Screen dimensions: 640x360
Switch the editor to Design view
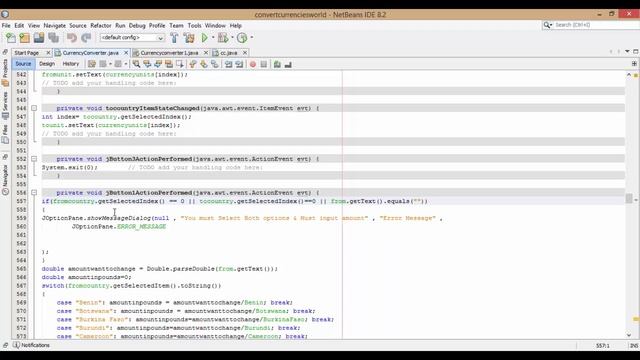tap(47, 64)
